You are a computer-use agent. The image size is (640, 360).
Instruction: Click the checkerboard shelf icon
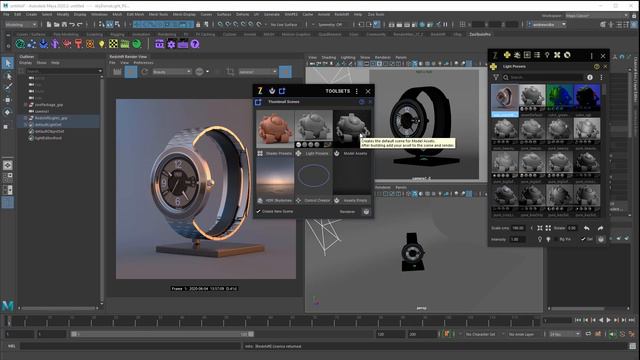tap(113, 44)
